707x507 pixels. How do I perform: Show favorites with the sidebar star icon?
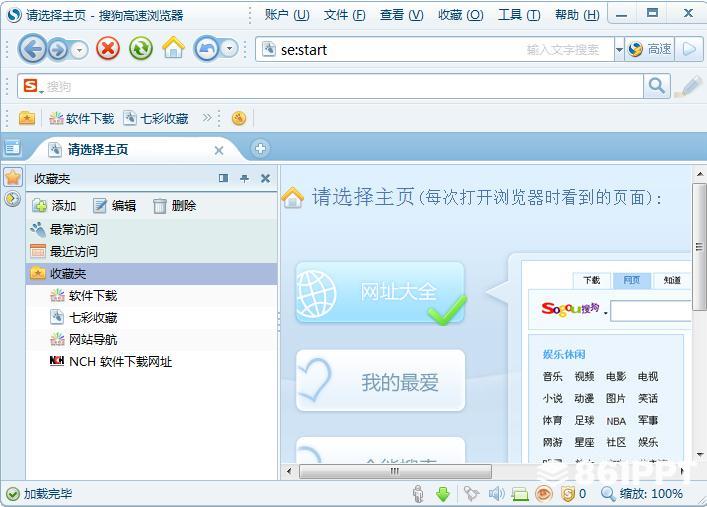tap(13, 177)
